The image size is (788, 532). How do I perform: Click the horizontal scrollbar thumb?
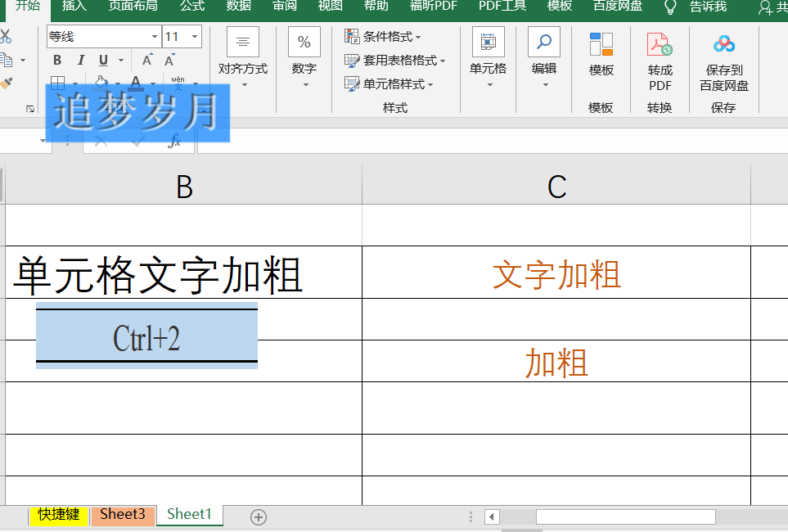click(626, 517)
